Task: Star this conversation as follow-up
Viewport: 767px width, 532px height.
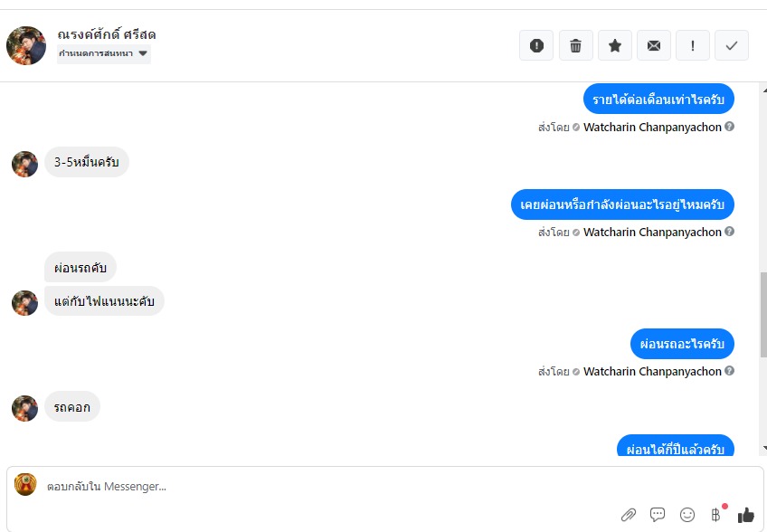Action: click(615, 45)
